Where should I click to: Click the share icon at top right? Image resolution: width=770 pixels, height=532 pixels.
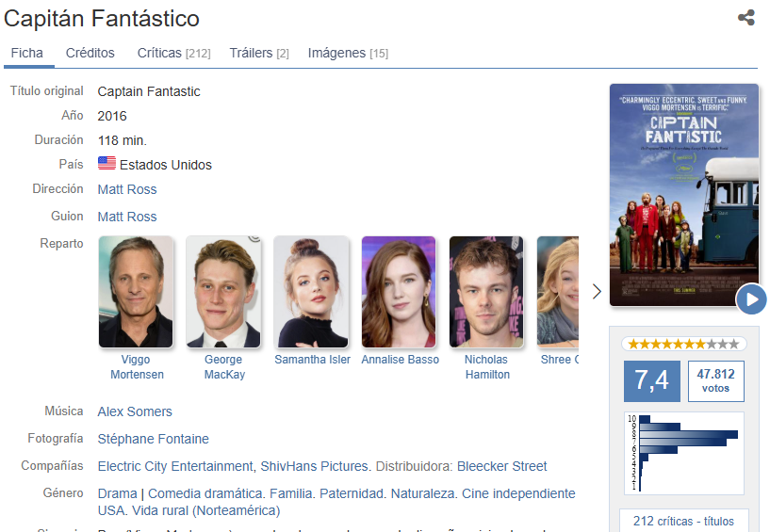pyautogui.click(x=745, y=18)
